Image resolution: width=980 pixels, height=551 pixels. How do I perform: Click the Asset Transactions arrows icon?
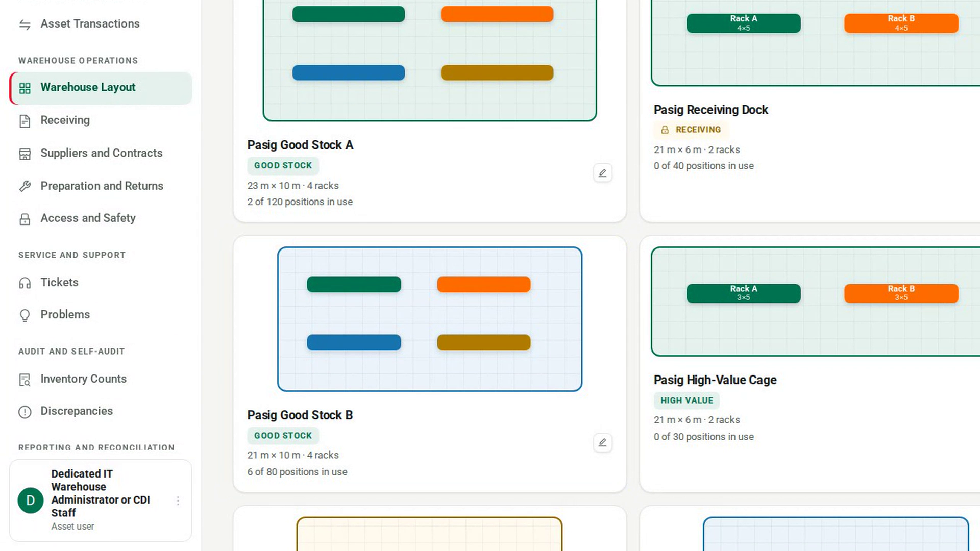tap(24, 24)
